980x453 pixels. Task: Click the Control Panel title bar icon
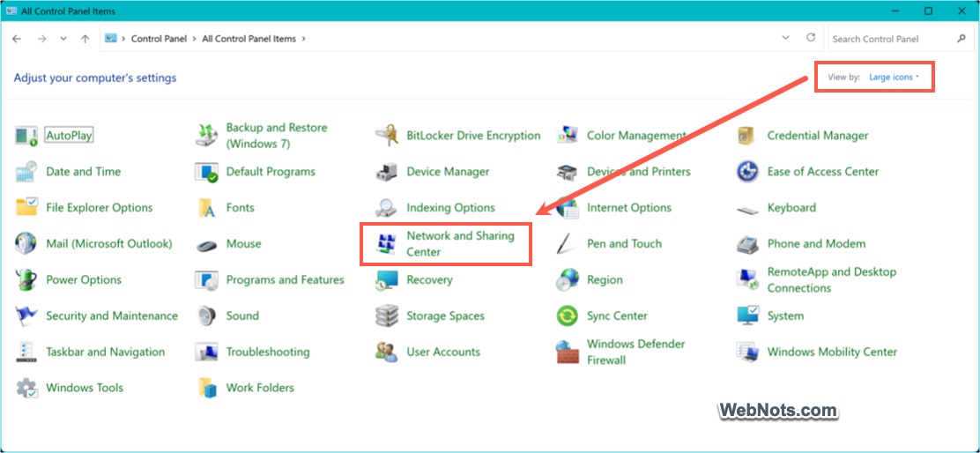pyautogui.click(x=11, y=11)
